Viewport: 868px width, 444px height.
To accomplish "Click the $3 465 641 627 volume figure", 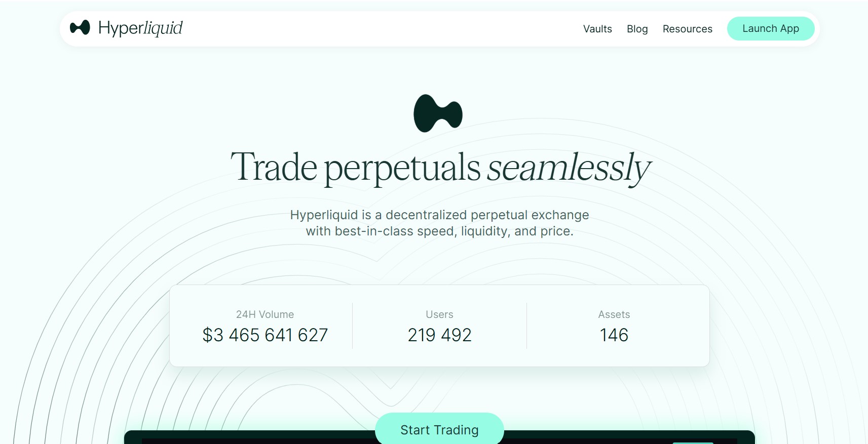I will 265,335.
